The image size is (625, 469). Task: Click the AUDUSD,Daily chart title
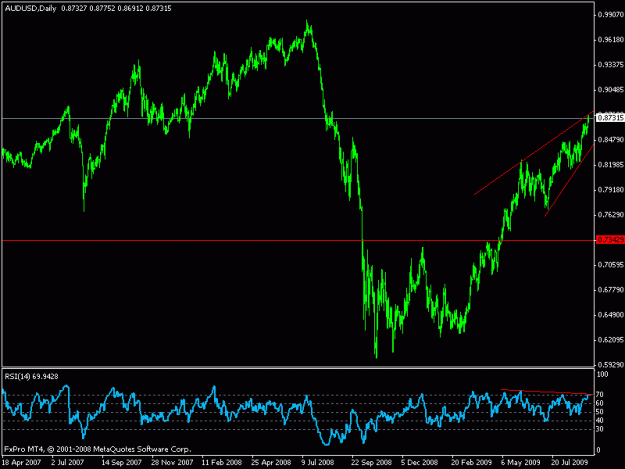(x=30, y=8)
